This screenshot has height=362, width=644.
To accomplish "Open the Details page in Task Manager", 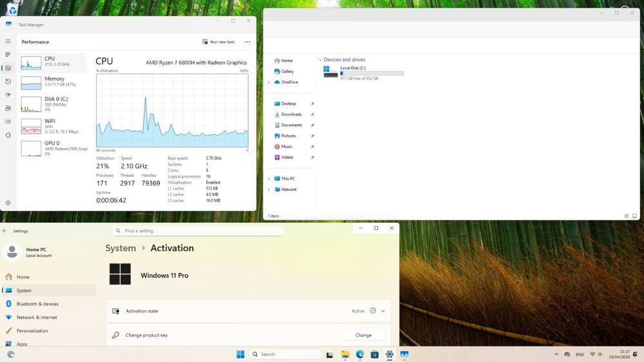I will point(8,122).
